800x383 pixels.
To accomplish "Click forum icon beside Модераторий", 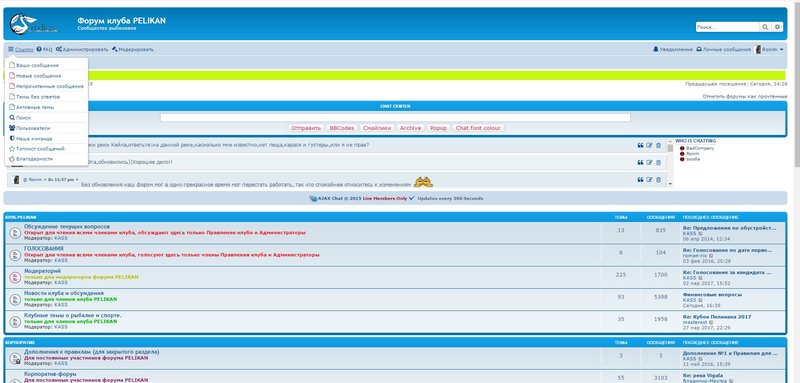I will pyautogui.click(x=15, y=277).
